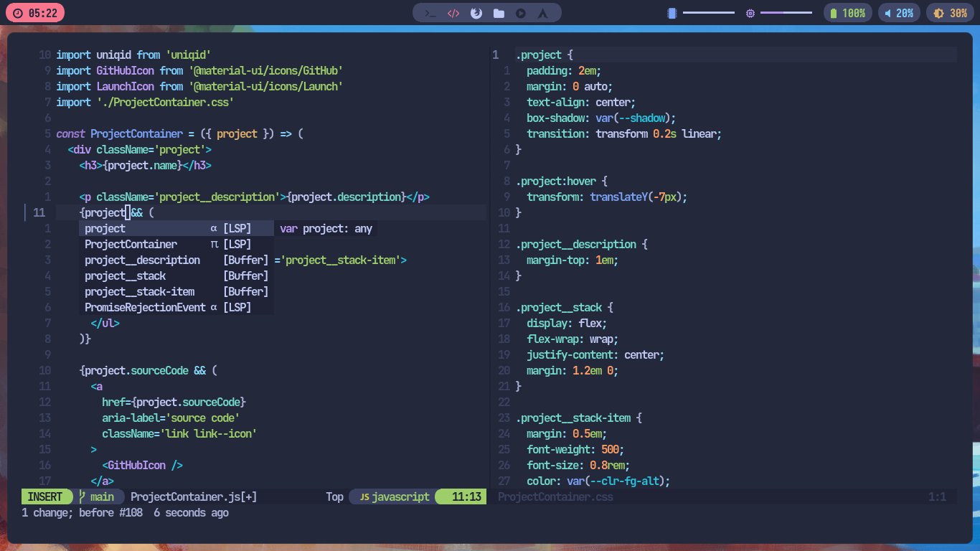Select 'project' completion item

176,228
